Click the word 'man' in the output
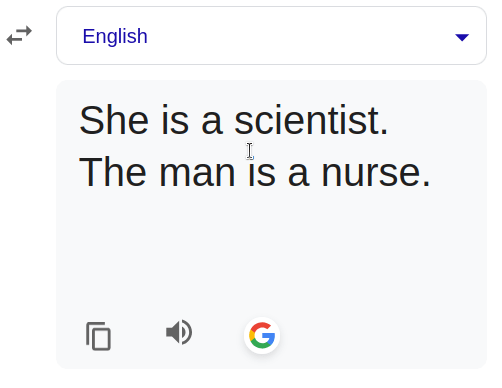Viewport: 502px width, 388px height. pyautogui.click(x=197, y=174)
